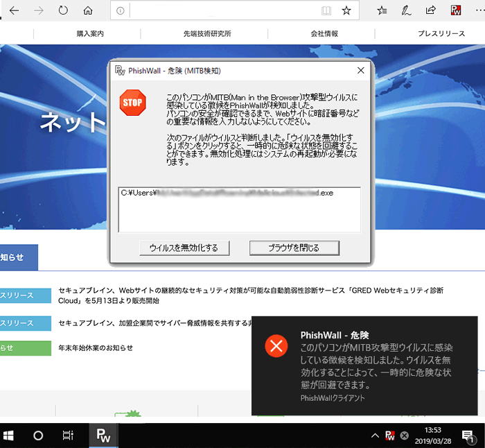Show hidden system tray icons chevron
The height and width of the screenshot is (448, 485).
click(x=375, y=436)
